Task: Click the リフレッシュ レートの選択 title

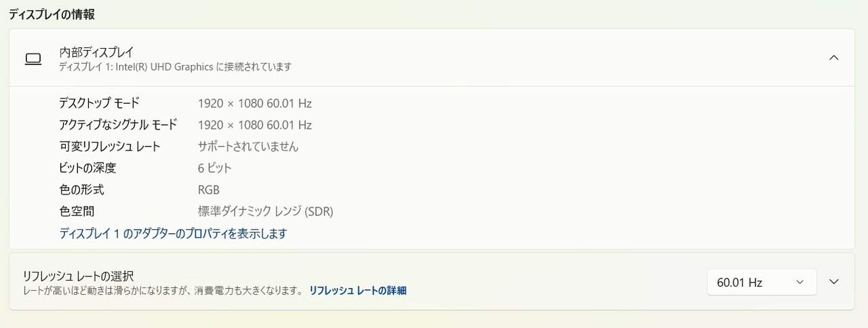Action: coord(78,276)
